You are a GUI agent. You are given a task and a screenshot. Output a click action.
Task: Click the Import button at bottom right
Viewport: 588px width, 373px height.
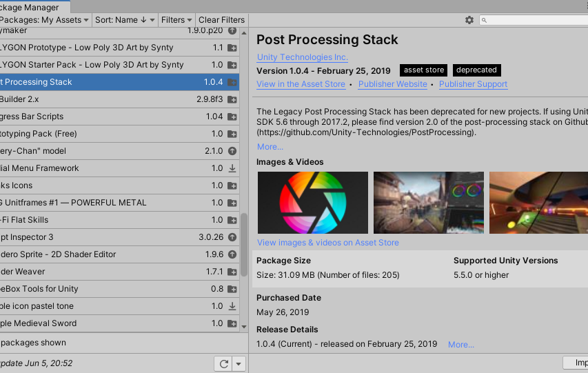coord(576,363)
